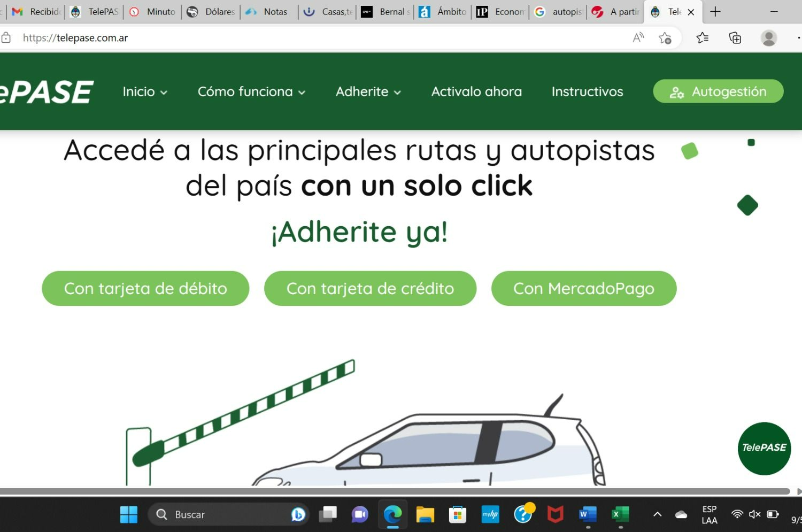This screenshot has height=532, width=802.
Task: Open the TelePASE floating chat bubble
Action: (x=764, y=448)
